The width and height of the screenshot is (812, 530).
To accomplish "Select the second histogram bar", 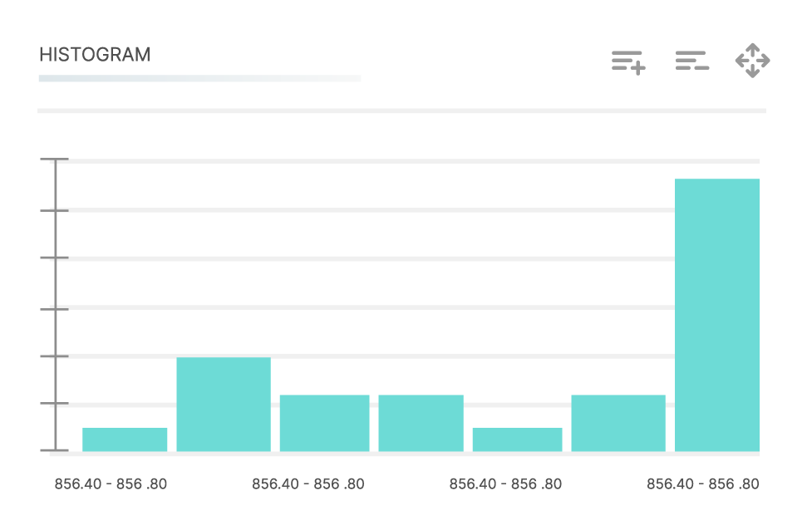I will (224, 405).
